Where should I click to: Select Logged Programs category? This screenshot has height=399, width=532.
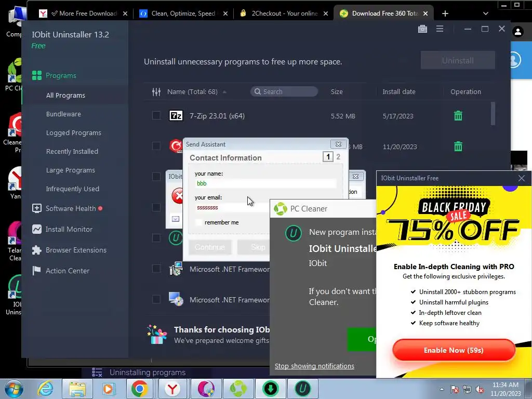(x=74, y=132)
